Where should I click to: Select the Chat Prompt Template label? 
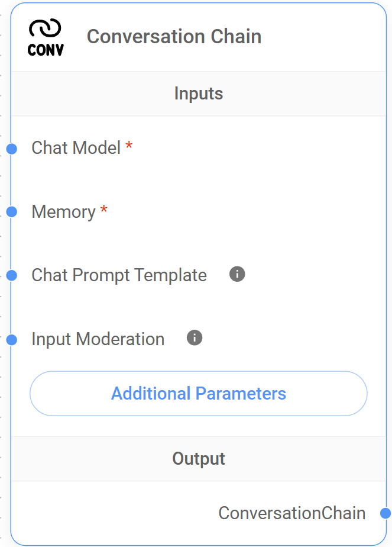pos(119,275)
